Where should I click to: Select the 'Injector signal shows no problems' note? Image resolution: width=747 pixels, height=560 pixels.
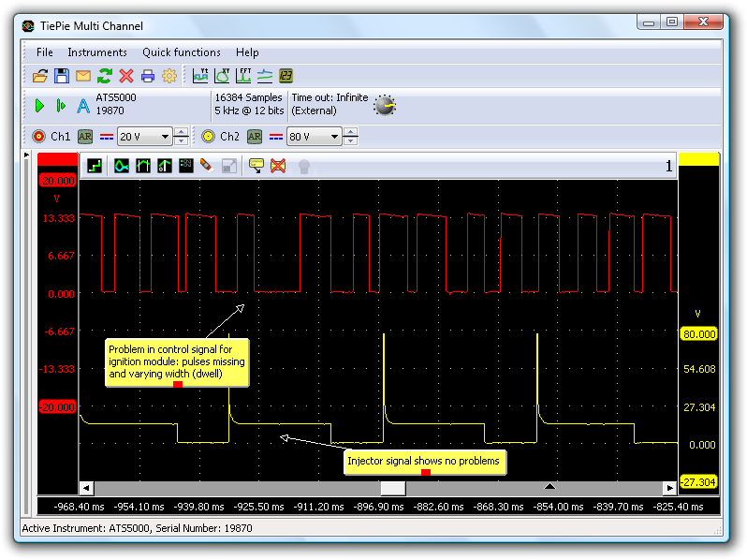click(424, 462)
